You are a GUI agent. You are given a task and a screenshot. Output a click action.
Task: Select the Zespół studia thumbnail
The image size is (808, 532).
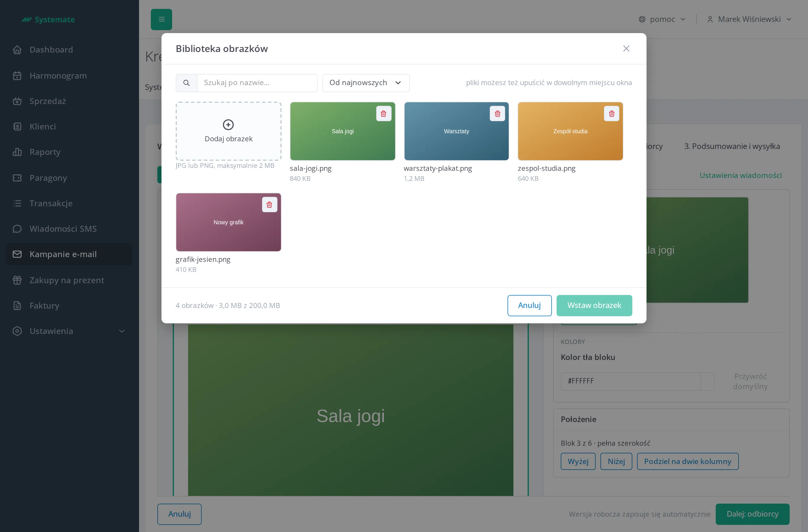pyautogui.click(x=570, y=131)
